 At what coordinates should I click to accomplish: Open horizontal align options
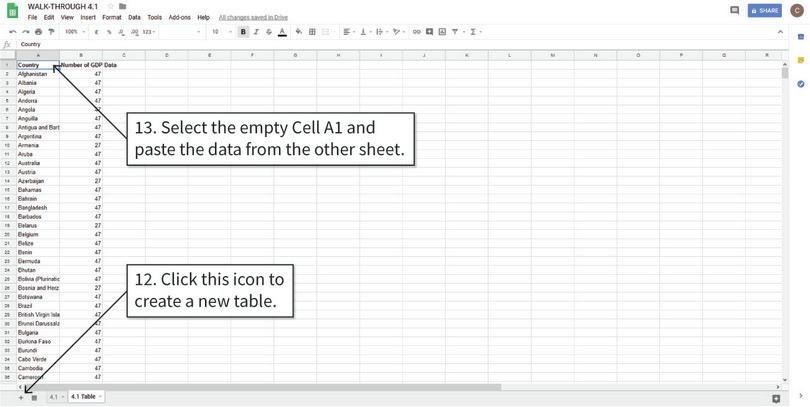[x=348, y=32]
